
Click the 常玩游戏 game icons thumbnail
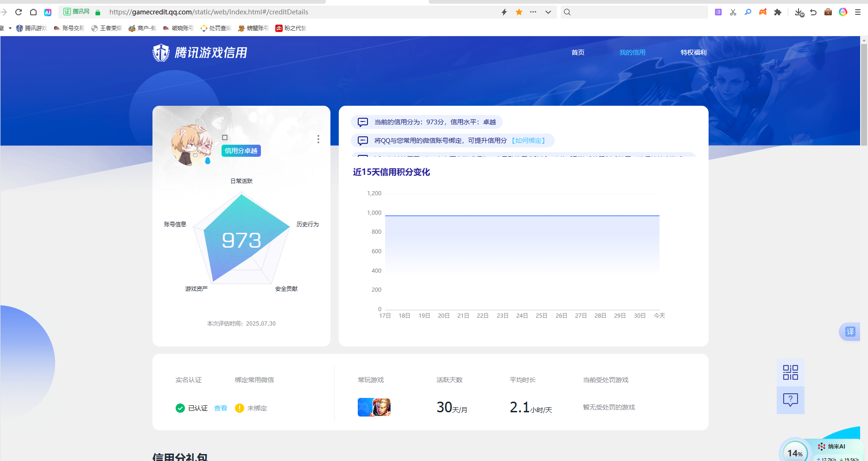(x=374, y=407)
